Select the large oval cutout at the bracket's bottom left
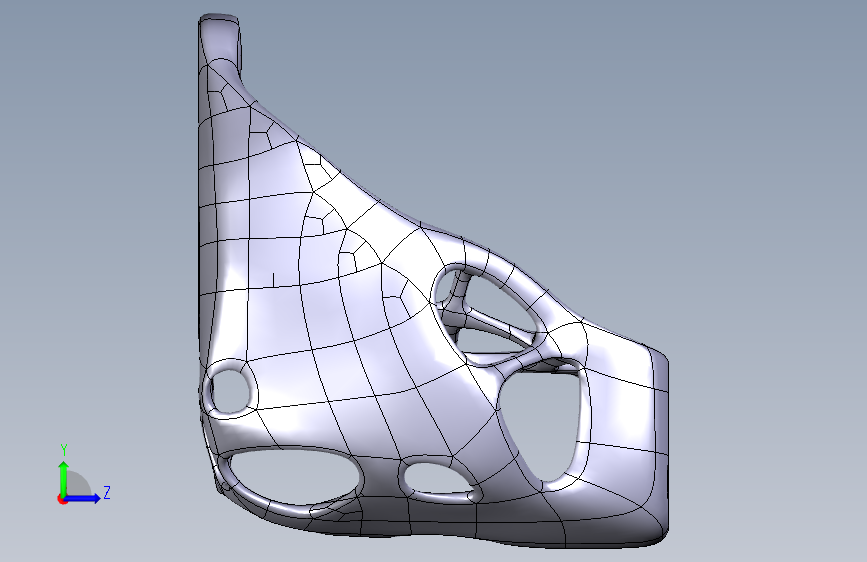Image resolution: width=867 pixels, height=562 pixels. 293,475
